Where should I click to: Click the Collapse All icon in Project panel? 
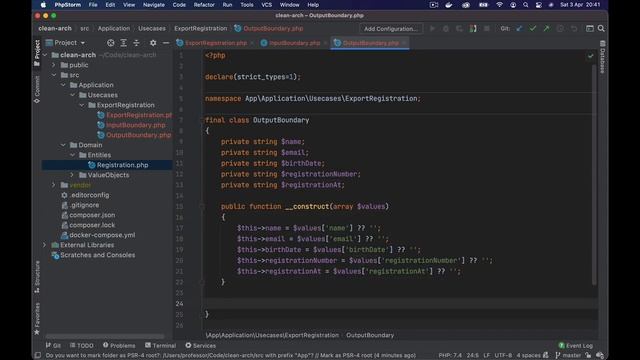tap(136, 43)
